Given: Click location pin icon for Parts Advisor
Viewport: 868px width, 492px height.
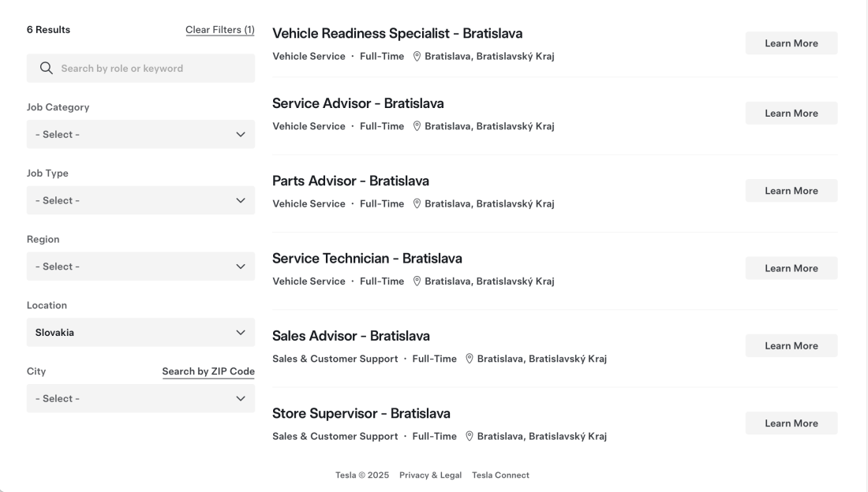Looking at the screenshot, I should [x=417, y=203].
